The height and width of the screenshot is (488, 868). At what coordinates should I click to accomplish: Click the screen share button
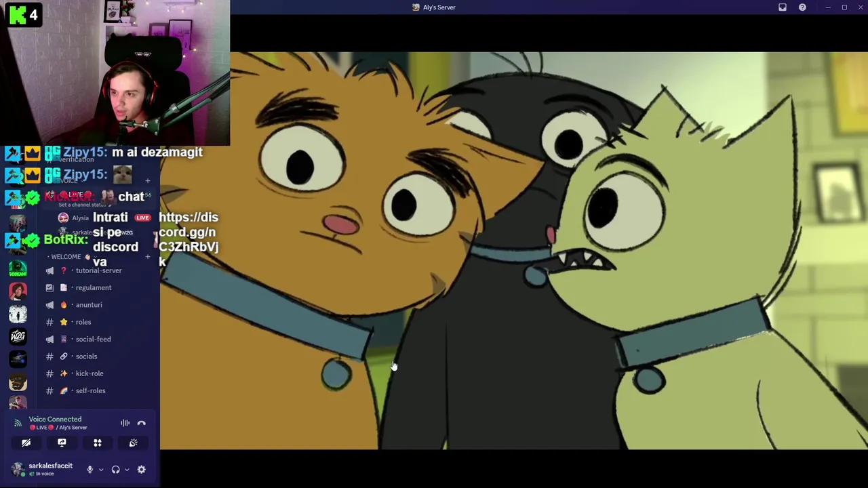pyautogui.click(x=62, y=443)
